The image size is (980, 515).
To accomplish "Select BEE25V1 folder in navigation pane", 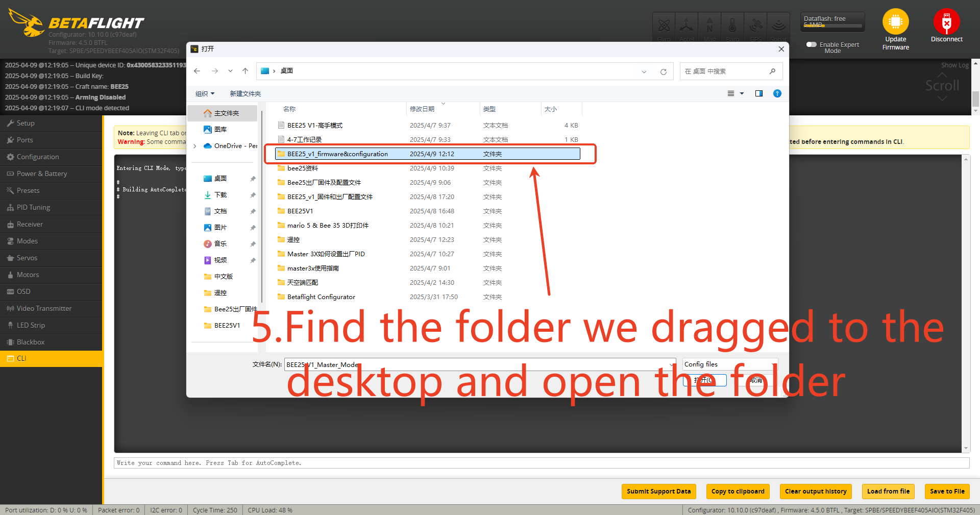I will point(222,326).
